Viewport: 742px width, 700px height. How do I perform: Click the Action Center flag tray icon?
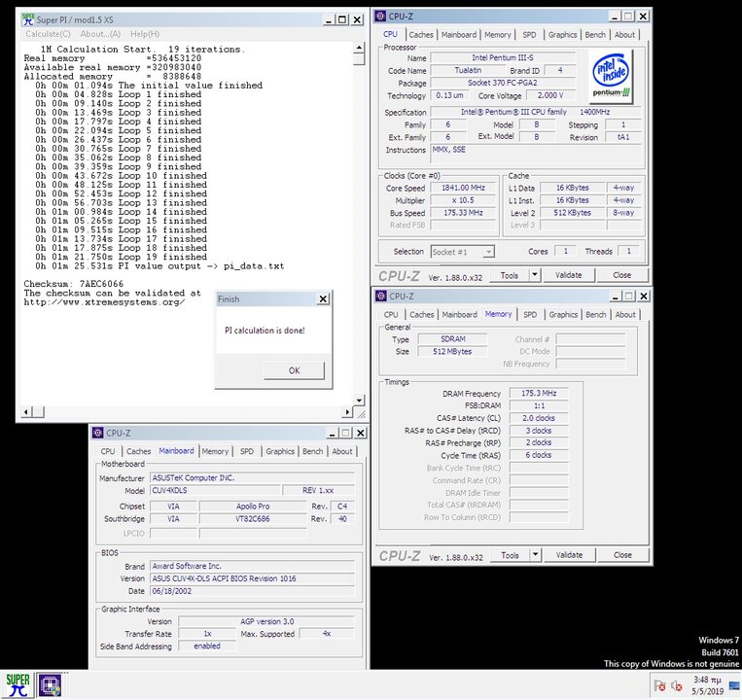pos(659,685)
